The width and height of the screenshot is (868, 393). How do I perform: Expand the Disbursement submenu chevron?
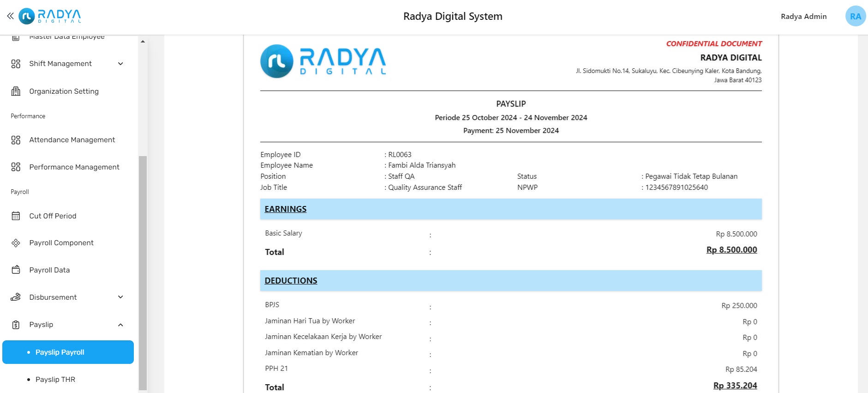coord(120,297)
